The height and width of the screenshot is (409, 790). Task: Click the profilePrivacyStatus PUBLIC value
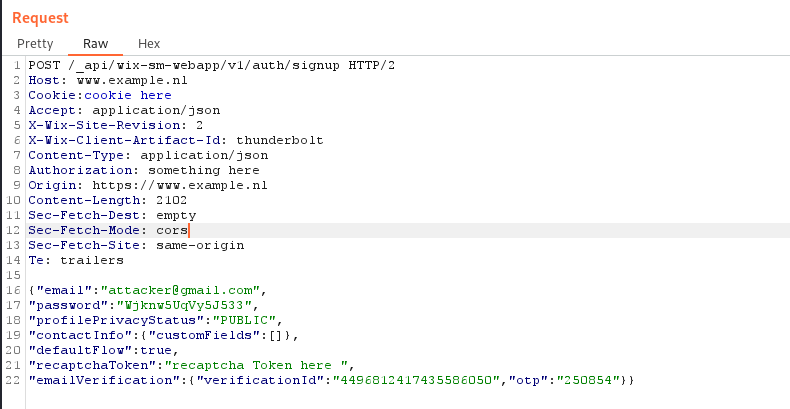[244, 320]
